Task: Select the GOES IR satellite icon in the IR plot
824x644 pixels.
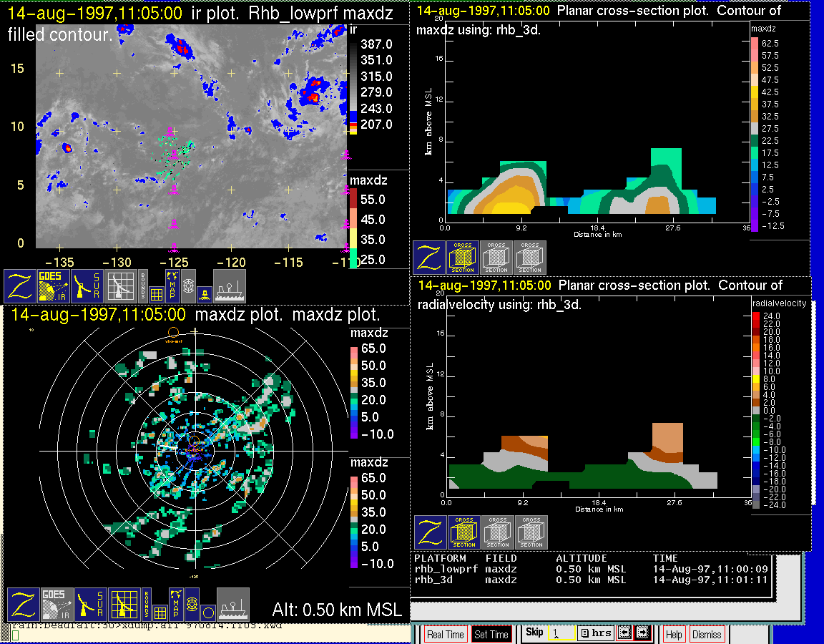Action: 54,286
